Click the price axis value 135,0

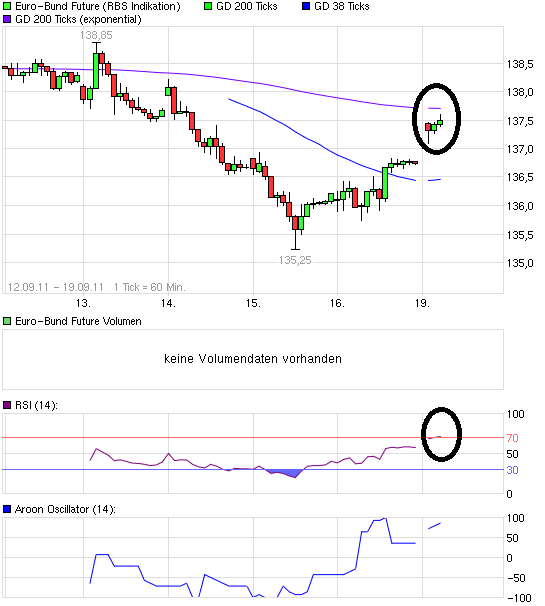click(x=520, y=263)
